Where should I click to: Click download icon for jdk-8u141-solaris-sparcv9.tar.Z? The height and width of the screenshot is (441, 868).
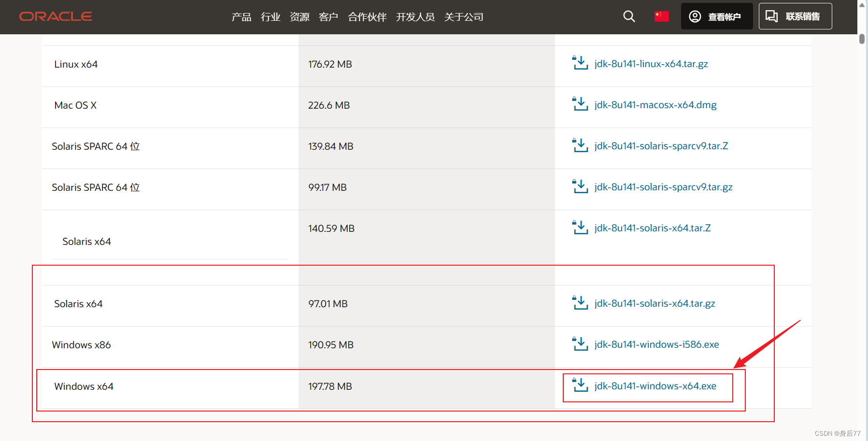(580, 145)
